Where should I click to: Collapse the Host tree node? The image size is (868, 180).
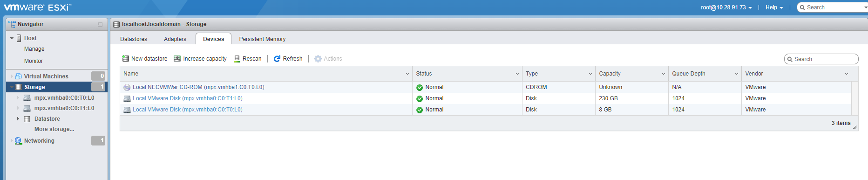click(x=12, y=38)
